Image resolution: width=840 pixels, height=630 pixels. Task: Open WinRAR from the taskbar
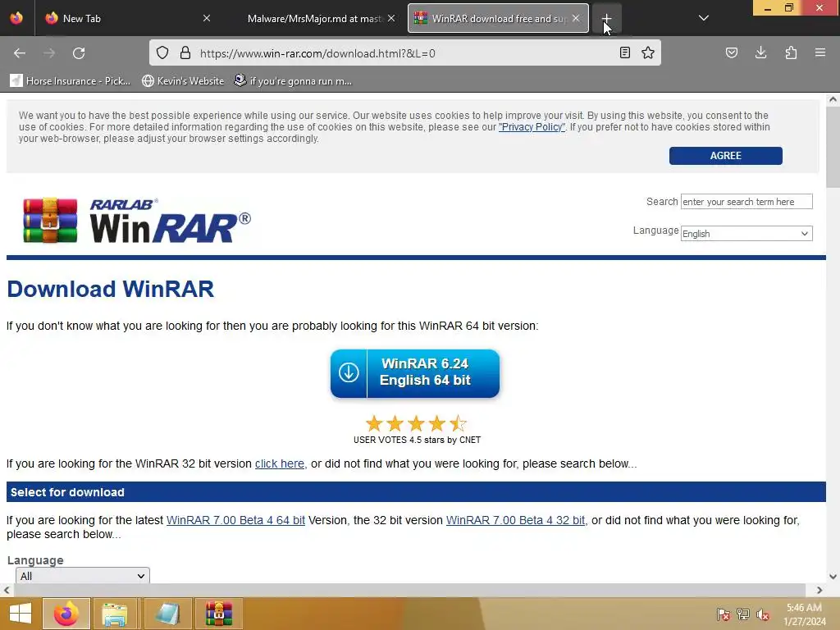[218, 614]
